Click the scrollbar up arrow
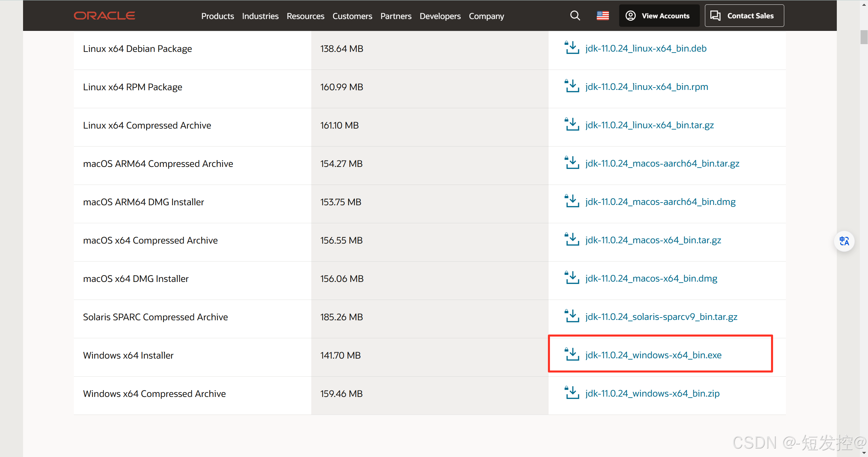 tap(864, 4)
